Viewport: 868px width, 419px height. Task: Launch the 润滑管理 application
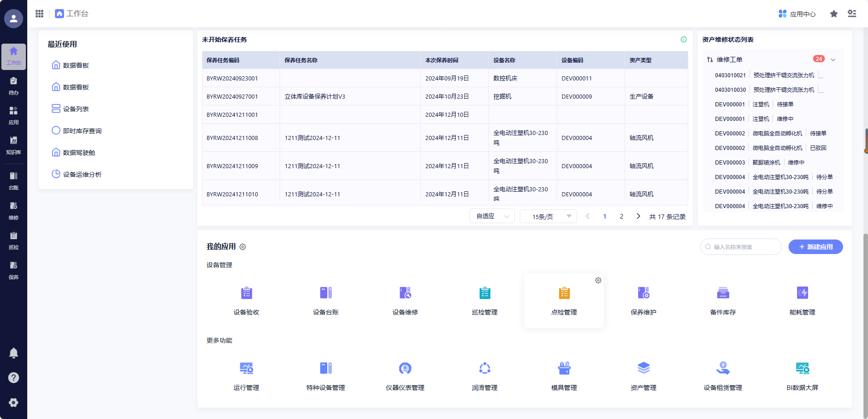click(x=484, y=369)
